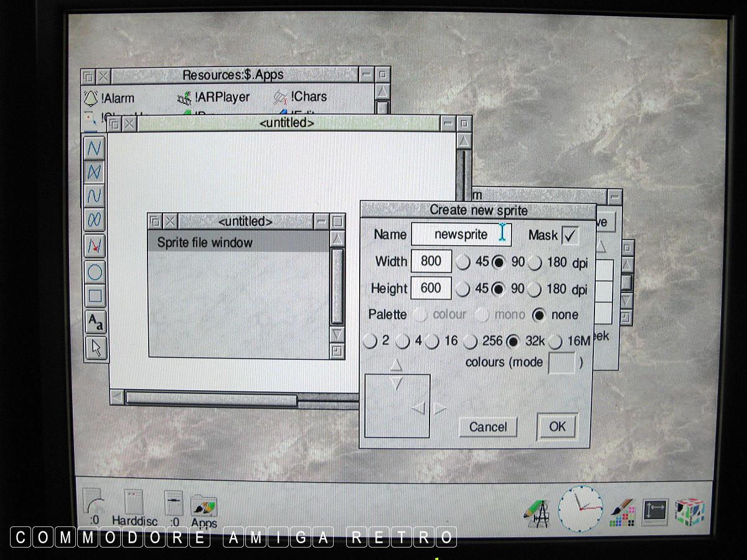Click the Draw window horizontal scrollbar
The width and height of the screenshot is (747, 560).
(x=210, y=398)
